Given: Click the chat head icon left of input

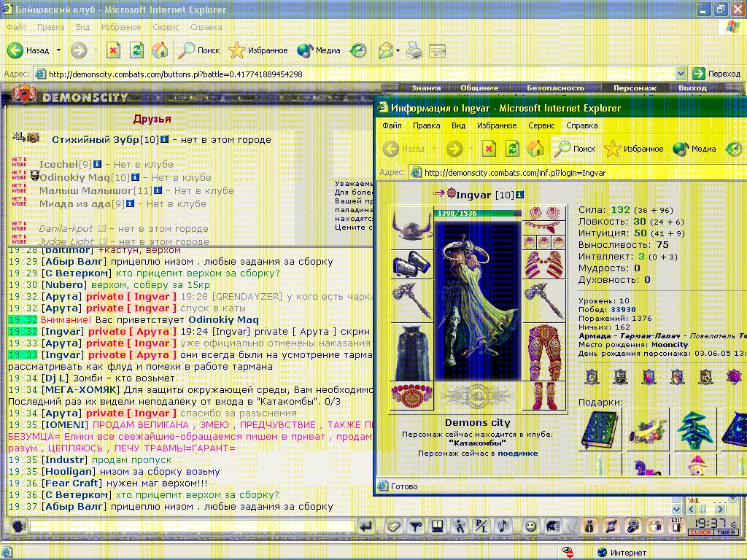Looking at the screenshot, I should click(x=18, y=526).
